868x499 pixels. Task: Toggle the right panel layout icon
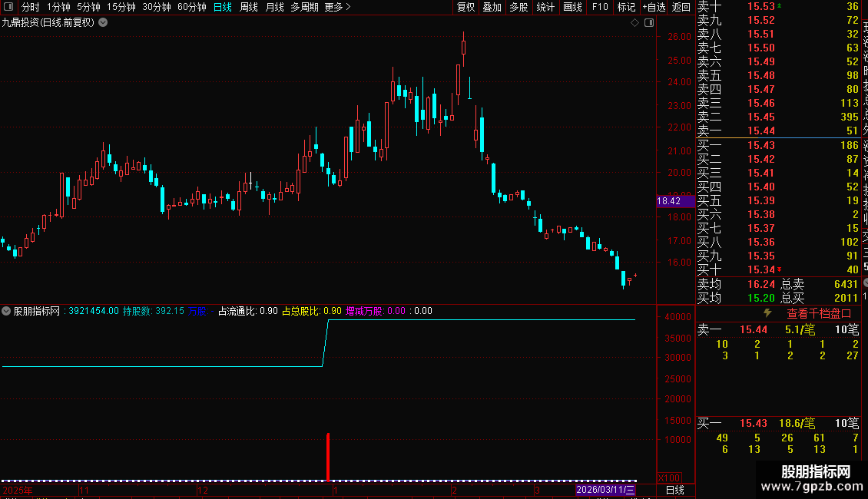(x=649, y=23)
